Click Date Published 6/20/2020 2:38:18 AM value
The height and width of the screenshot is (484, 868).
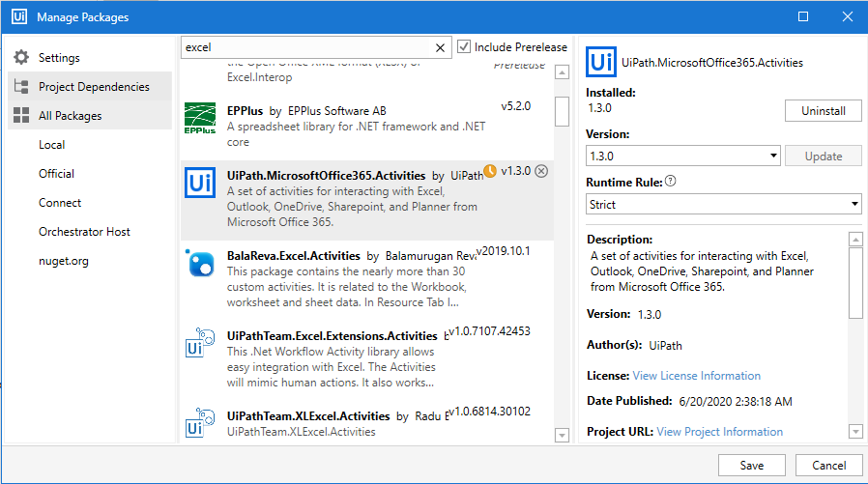[736, 402]
